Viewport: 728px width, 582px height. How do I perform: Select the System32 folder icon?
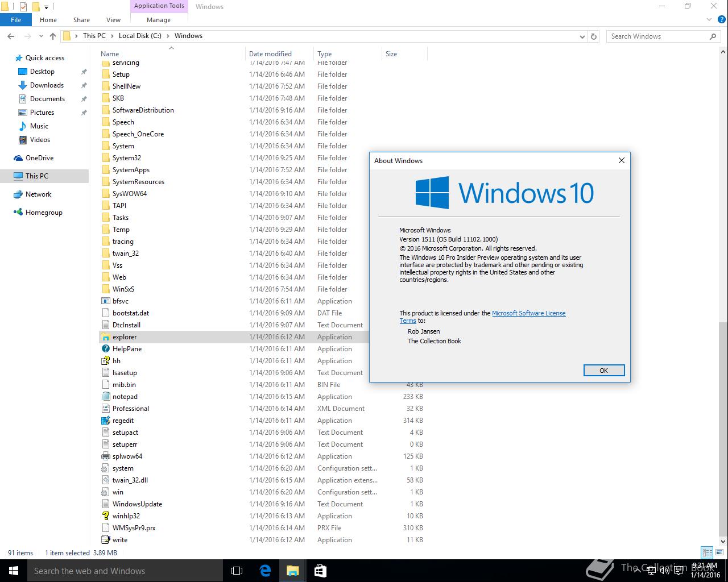tap(105, 158)
